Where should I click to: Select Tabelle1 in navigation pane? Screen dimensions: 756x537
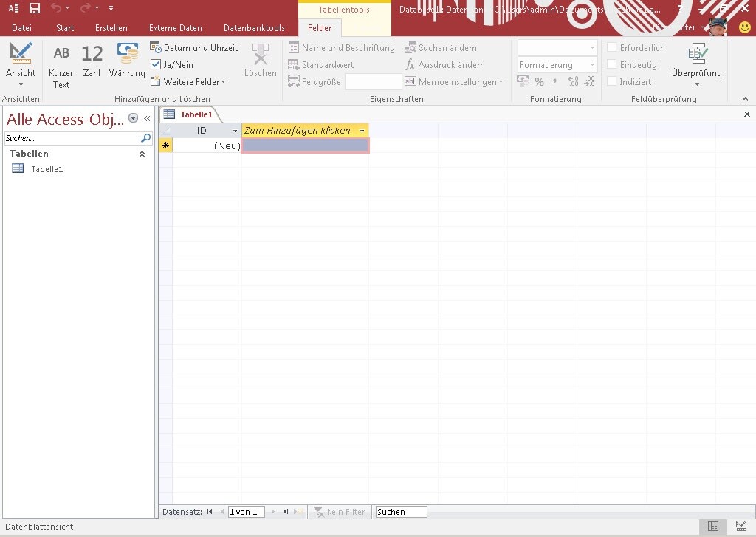(x=47, y=169)
